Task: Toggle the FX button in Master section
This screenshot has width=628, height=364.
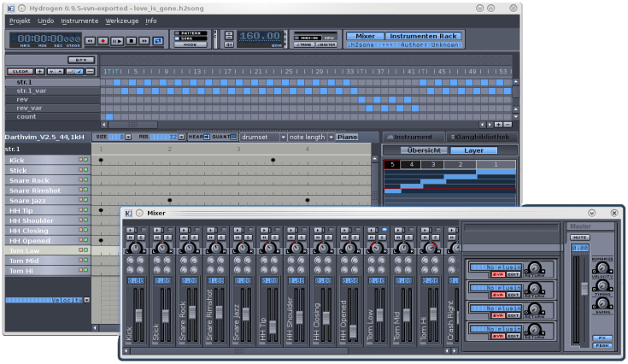Action: click(602, 338)
